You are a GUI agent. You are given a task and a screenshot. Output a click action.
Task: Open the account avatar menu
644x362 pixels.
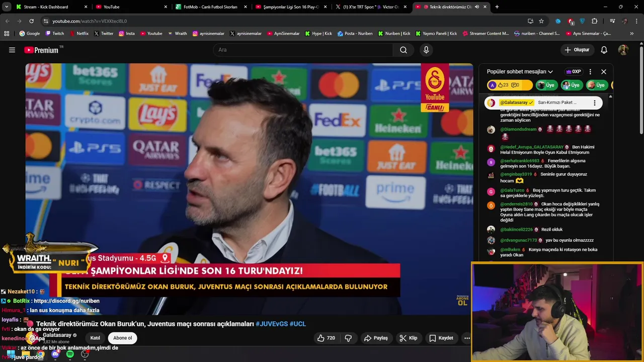623,50
